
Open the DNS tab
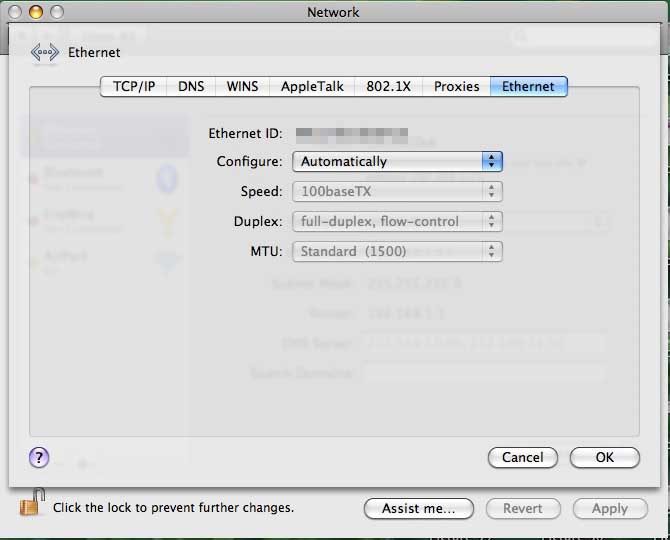click(x=191, y=87)
